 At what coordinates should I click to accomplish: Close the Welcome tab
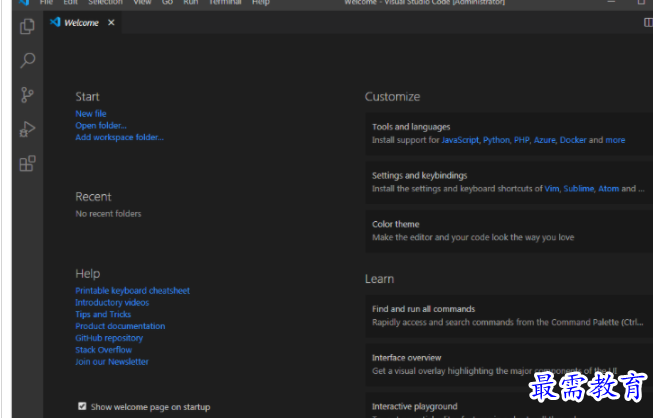pyautogui.click(x=111, y=22)
